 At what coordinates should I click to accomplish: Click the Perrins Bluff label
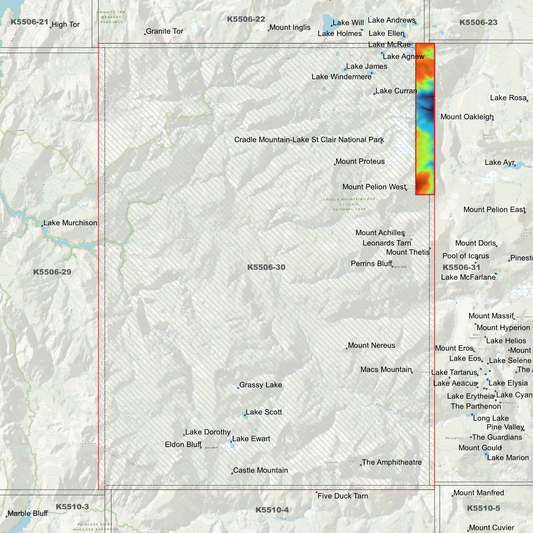[372, 264]
